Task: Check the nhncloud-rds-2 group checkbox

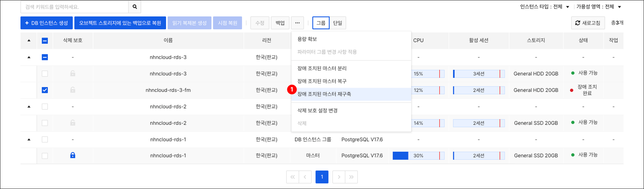Action: [x=45, y=106]
